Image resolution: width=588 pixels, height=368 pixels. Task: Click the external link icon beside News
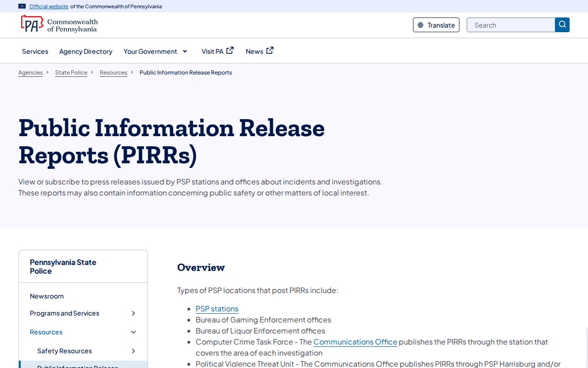[x=270, y=51]
